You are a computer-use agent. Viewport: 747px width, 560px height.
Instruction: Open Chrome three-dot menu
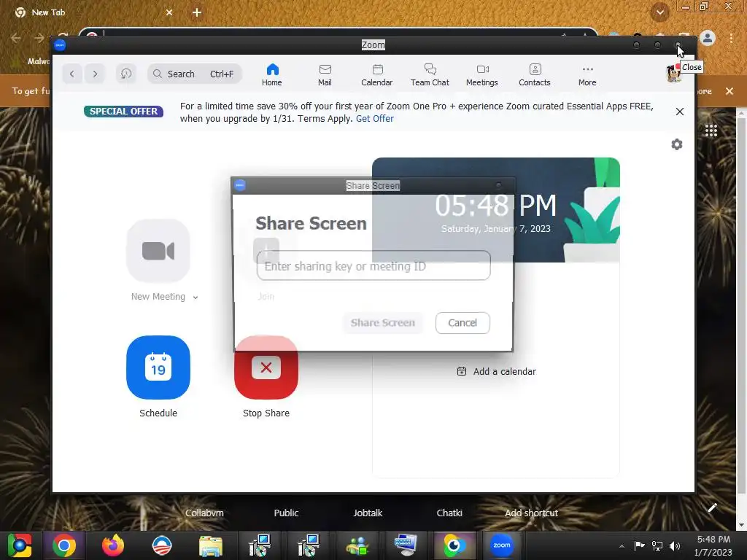point(731,38)
